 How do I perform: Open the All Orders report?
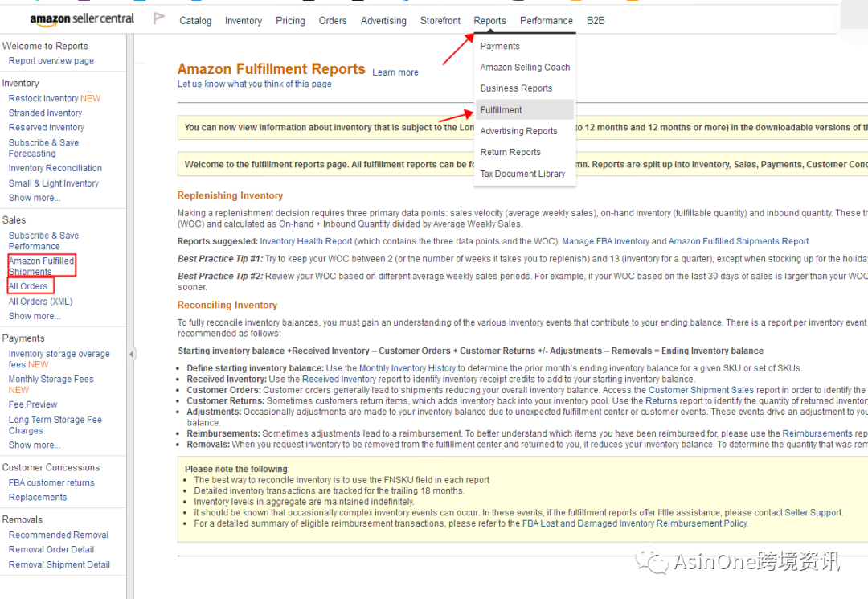28,286
